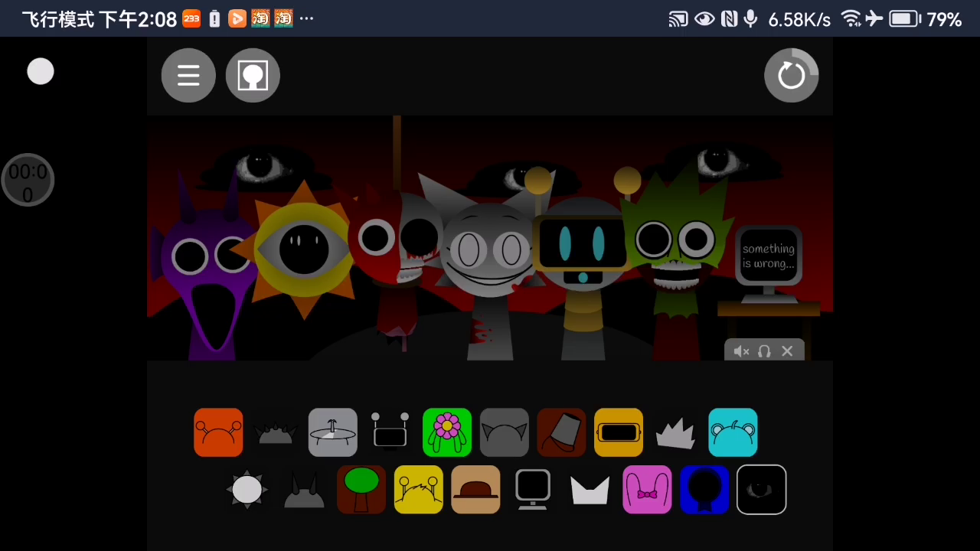The image size is (980, 551).
Task: Select the cyan round-eared icon
Action: 733,432
